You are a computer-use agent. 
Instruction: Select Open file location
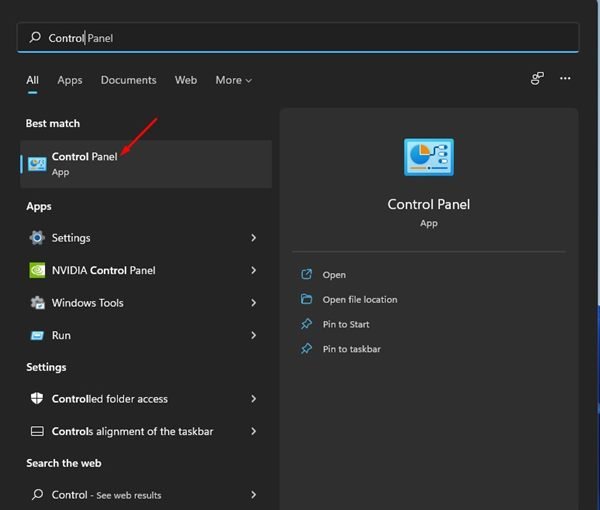point(359,299)
